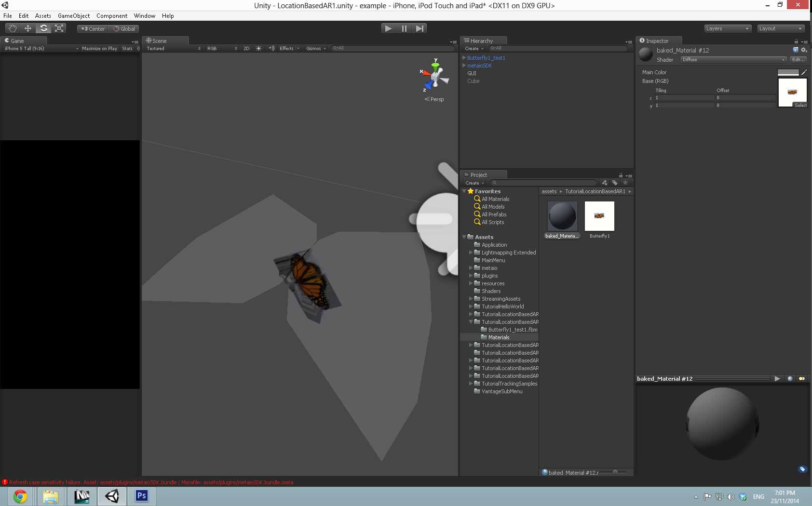Image resolution: width=812 pixels, height=506 pixels.
Task: Click the texture Select button
Action: [x=800, y=105]
